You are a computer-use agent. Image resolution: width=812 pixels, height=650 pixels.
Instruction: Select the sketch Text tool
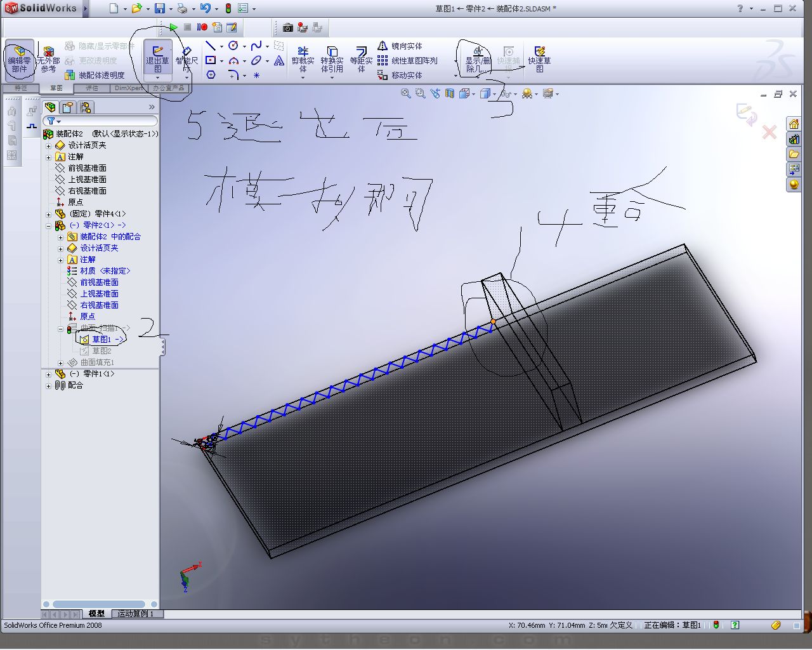(279, 60)
